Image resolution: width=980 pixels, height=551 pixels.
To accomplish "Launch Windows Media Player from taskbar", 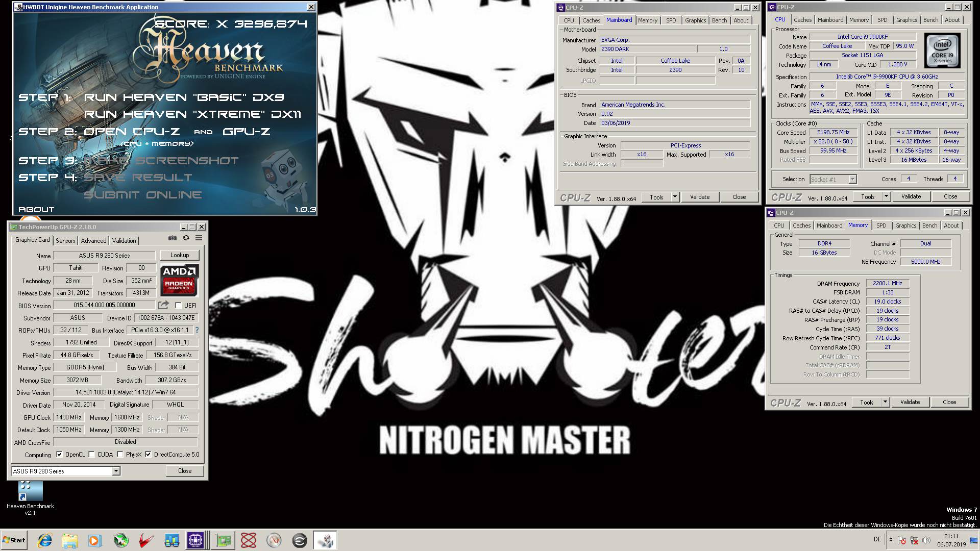I will click(95, 540).
